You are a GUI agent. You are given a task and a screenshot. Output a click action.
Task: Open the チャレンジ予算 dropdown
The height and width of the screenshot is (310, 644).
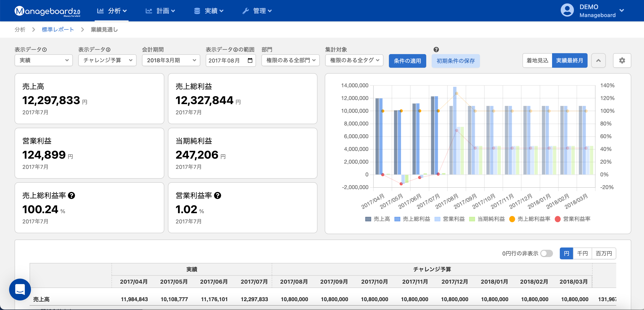[107, 60]
